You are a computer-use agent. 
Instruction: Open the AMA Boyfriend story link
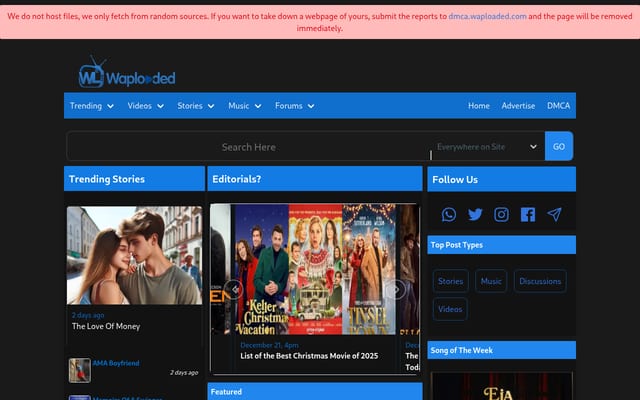[116, 363]
